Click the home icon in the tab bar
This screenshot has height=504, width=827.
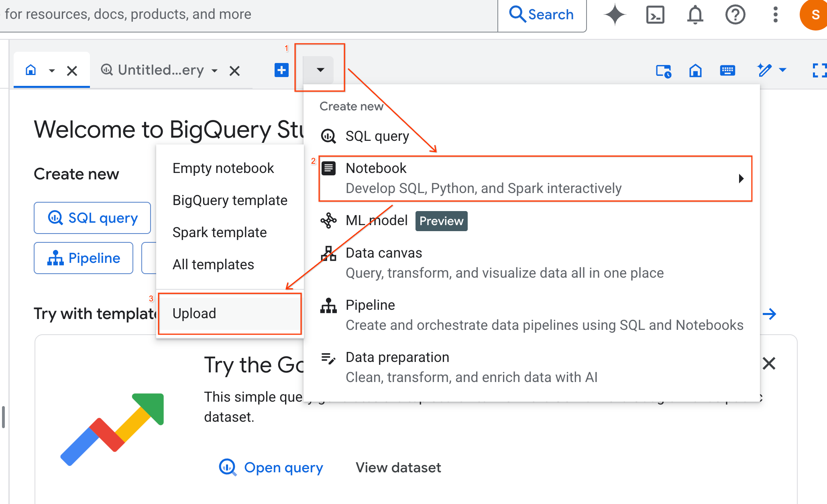coord(31,70)
